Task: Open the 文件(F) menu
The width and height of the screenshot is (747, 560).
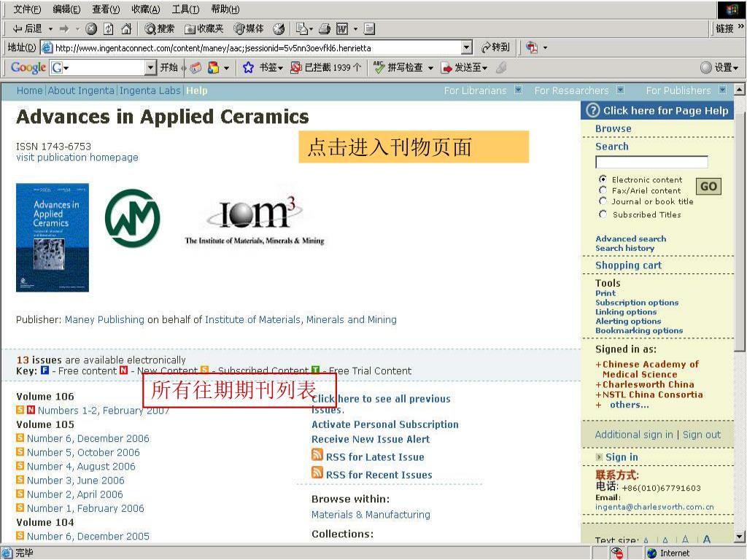Action: (27, 9)
